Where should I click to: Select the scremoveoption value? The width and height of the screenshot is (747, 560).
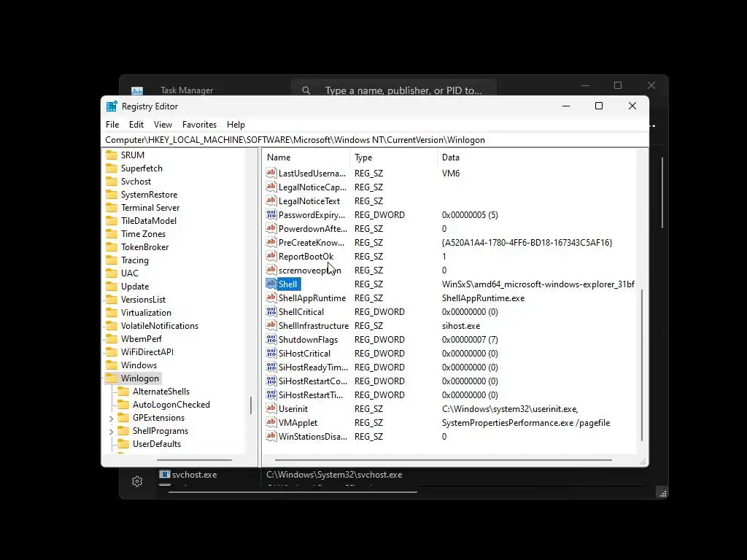click(x=309, y=270)
